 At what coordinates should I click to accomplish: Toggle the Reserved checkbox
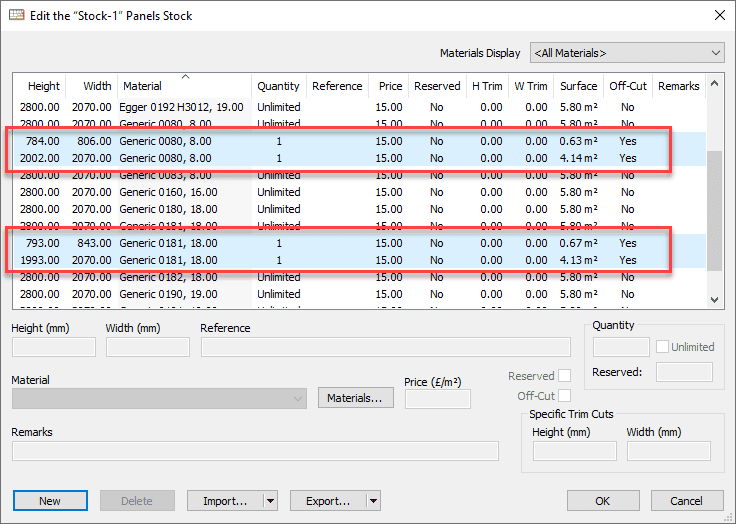tap(565, 376)
